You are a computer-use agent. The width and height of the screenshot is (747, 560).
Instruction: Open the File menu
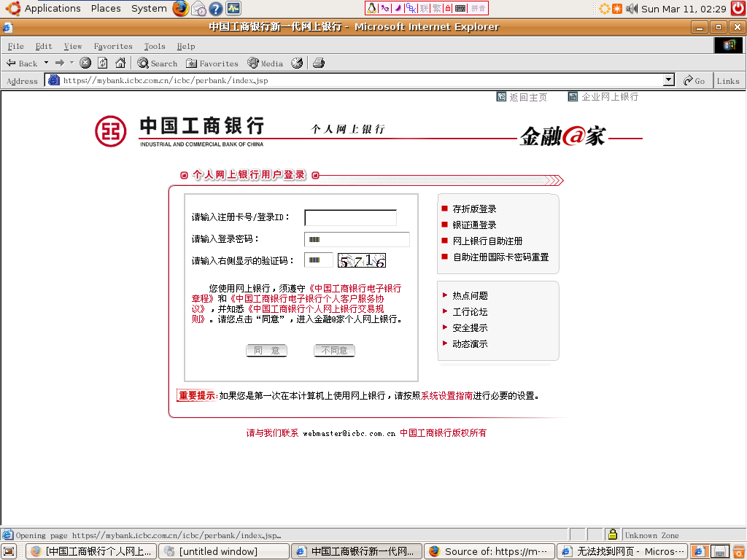[x=16, y=46]
